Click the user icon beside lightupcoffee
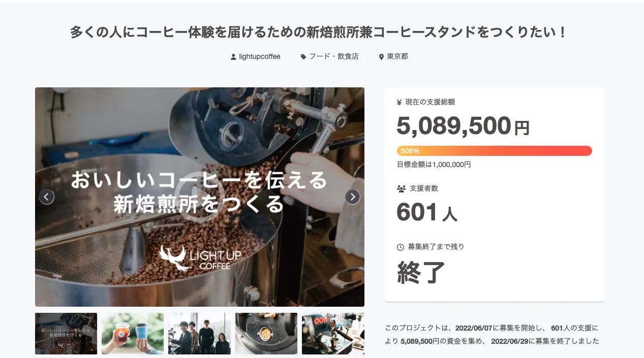 (x=233, y=57)
